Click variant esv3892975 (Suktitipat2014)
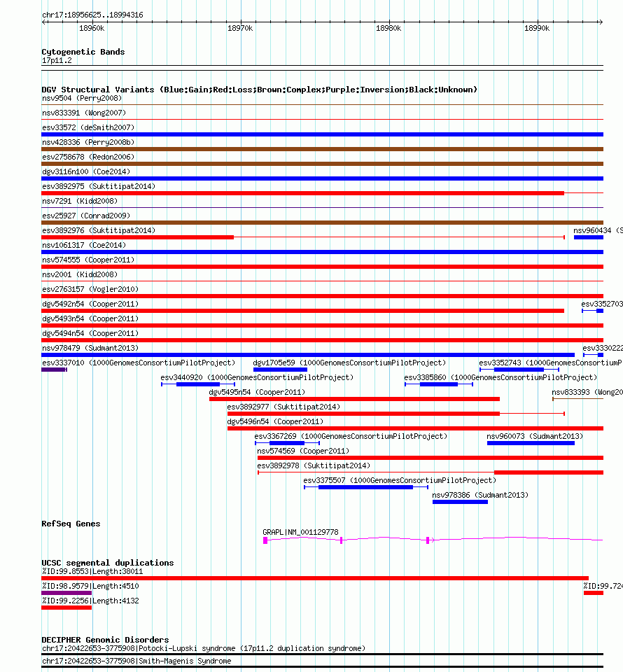Viewport: 623px width, 672px height. coord(99,186)
